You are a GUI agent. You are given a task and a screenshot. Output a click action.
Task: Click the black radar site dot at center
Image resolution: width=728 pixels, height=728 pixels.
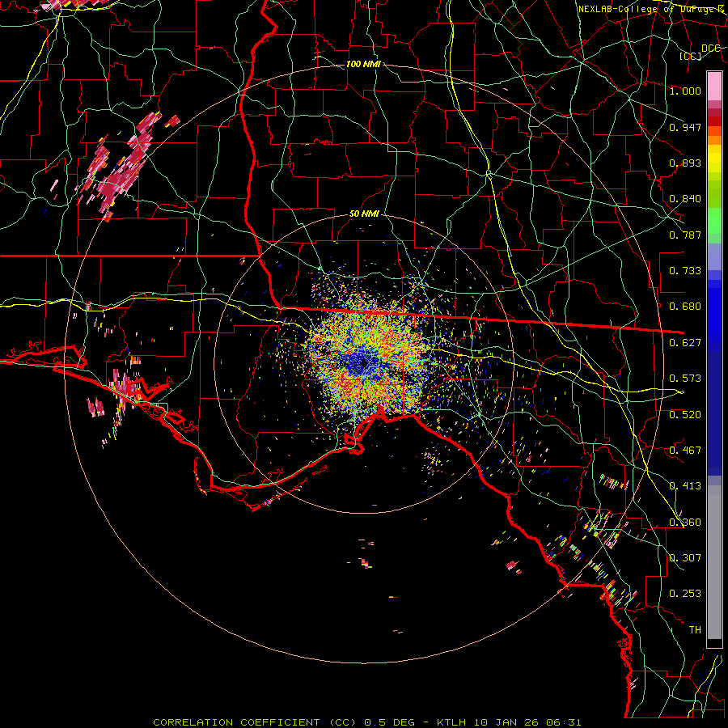[364, 362]
